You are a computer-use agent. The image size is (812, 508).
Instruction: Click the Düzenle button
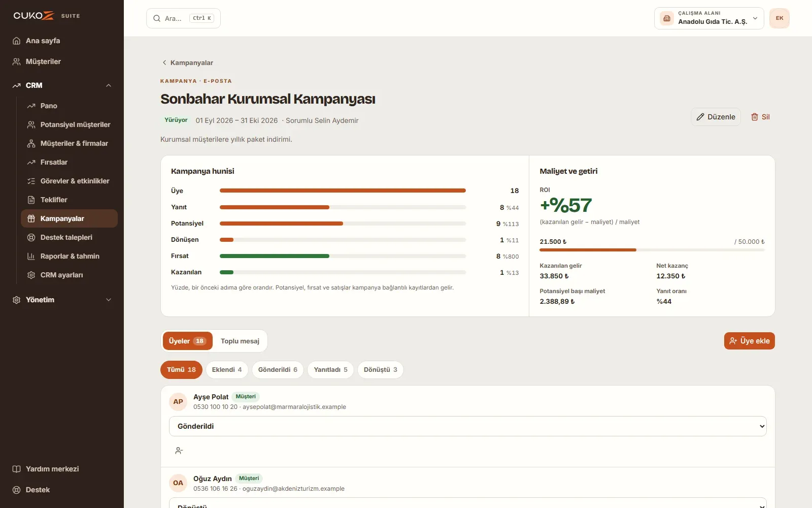(716, 117)
